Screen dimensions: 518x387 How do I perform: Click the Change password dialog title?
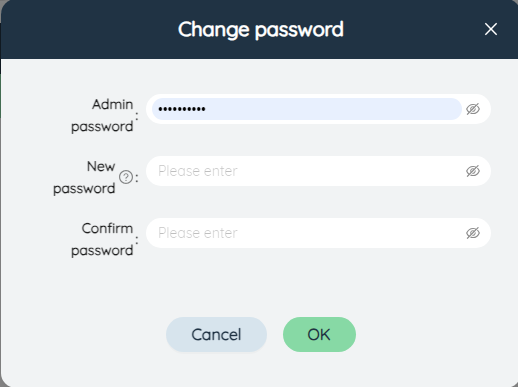[261, 29]
